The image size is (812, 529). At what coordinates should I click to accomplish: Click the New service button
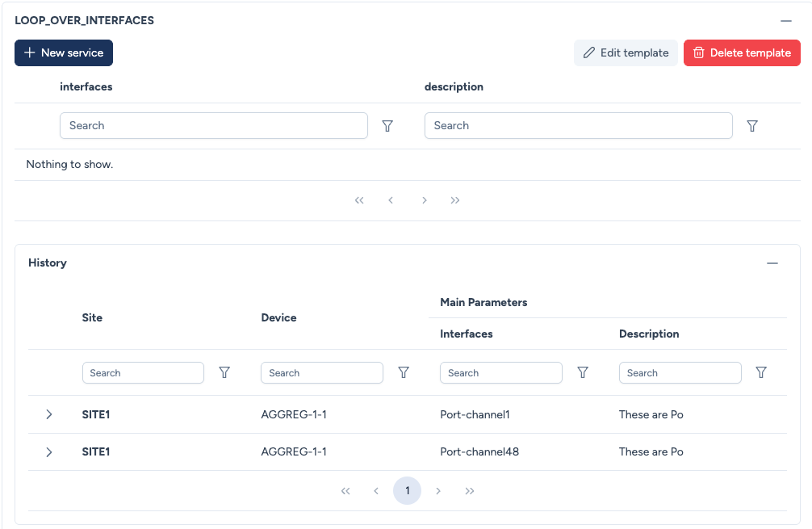[x=64, y=52]
